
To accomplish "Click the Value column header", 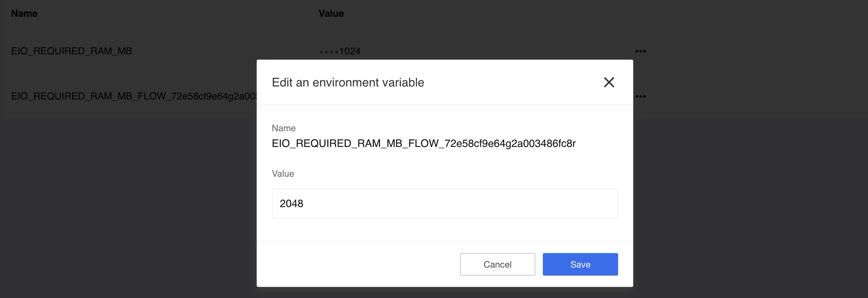I will click(x=331, y=13).
